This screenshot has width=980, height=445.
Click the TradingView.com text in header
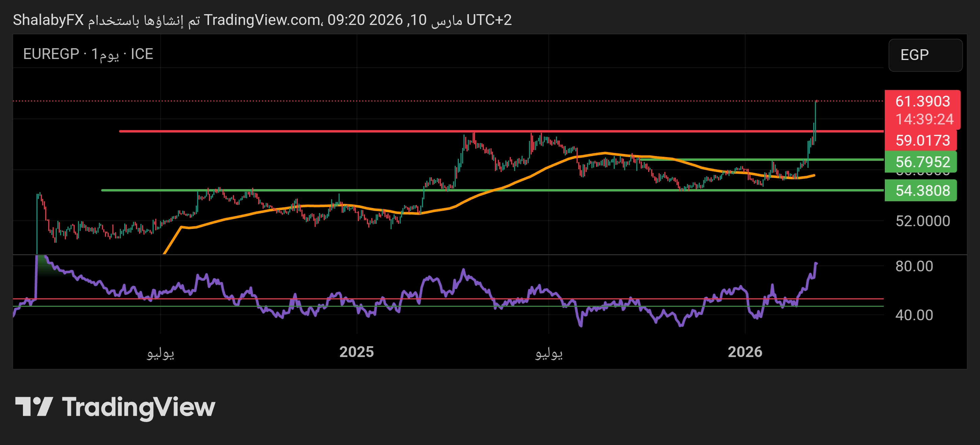tap(262, 20)
